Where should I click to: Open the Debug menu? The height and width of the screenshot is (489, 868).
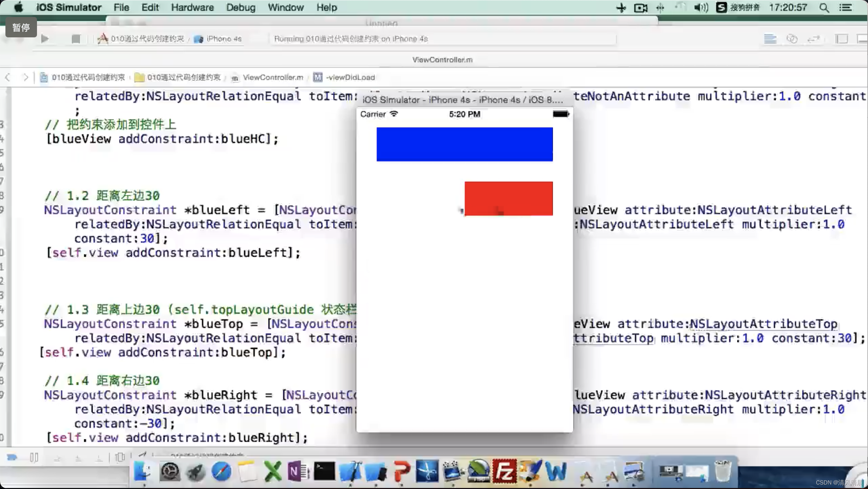[x=241, y=7]
